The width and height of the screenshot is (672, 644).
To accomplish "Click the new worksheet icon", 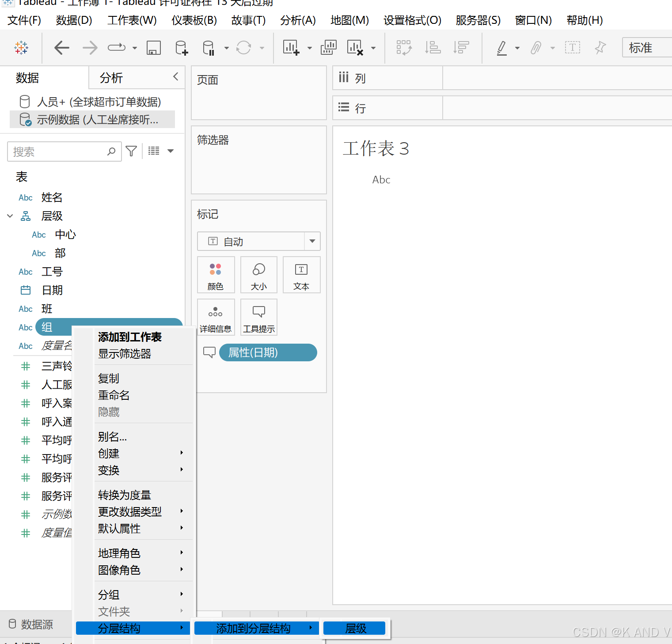I will 291,48.
